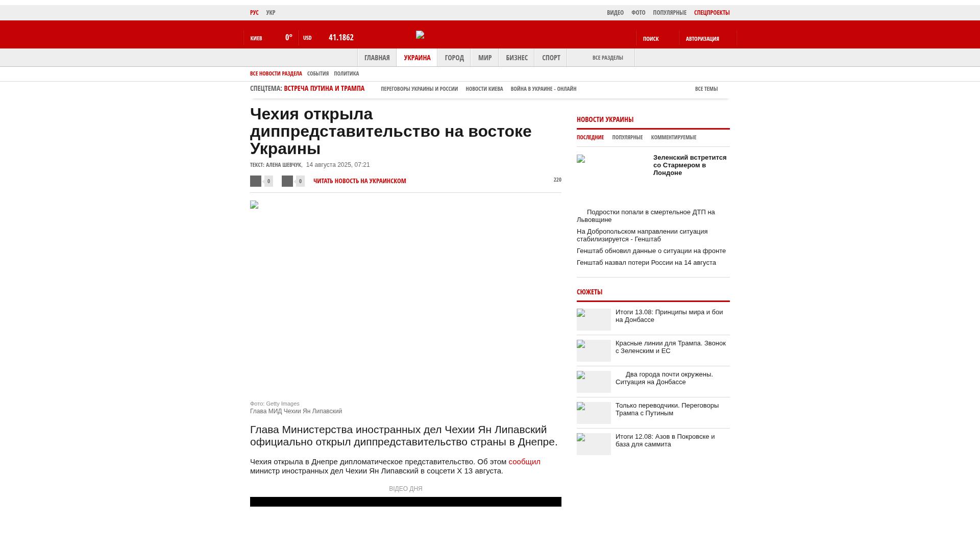Screen dimensions: 980x551
Task: Select РУС language option
Action: click(x=254, y=13)
